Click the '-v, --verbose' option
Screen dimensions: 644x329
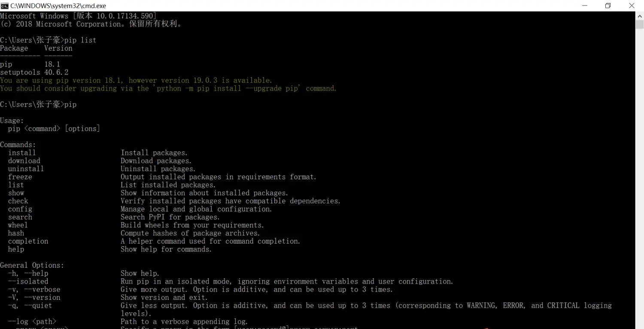click(34, 290)
